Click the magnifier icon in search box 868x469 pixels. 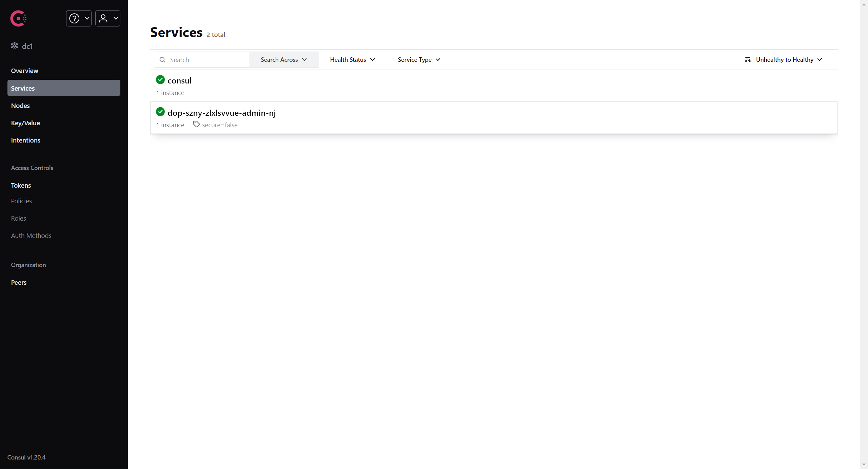(162, 60)
